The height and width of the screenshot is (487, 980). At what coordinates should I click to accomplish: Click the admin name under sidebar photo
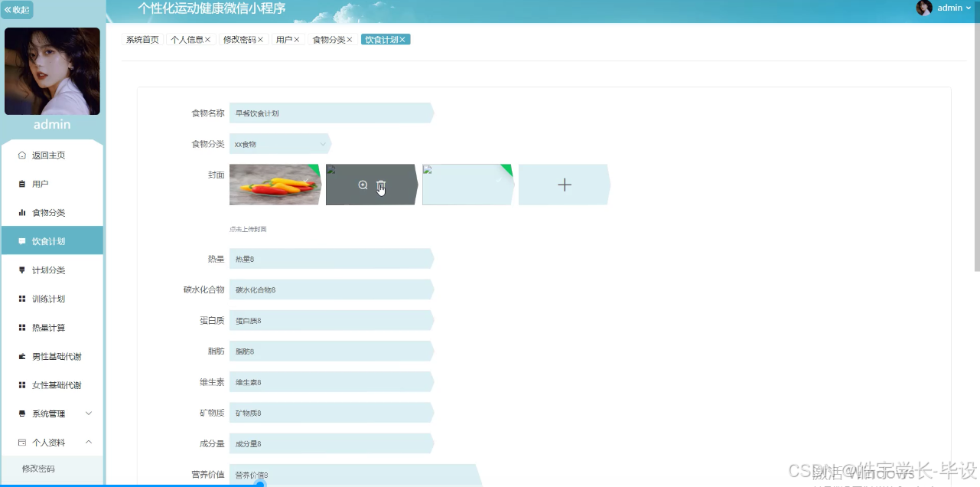52,124
